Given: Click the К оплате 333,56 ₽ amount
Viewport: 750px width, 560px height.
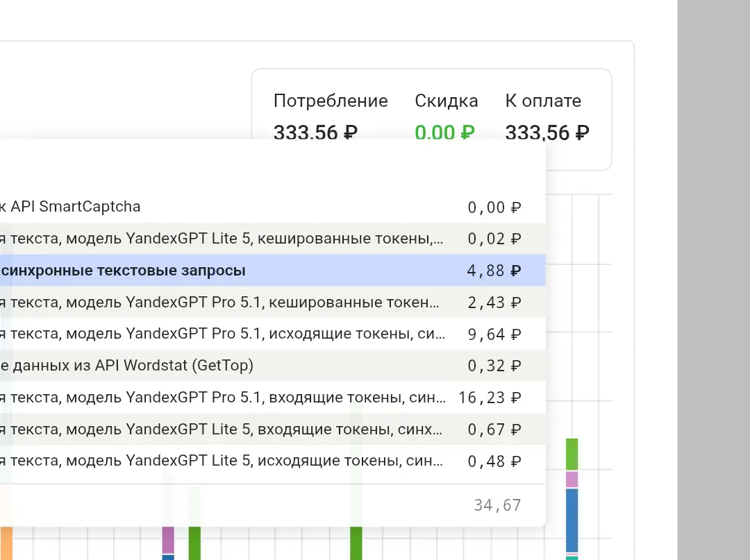Looking at the screenshot, I should pos(547,133).
